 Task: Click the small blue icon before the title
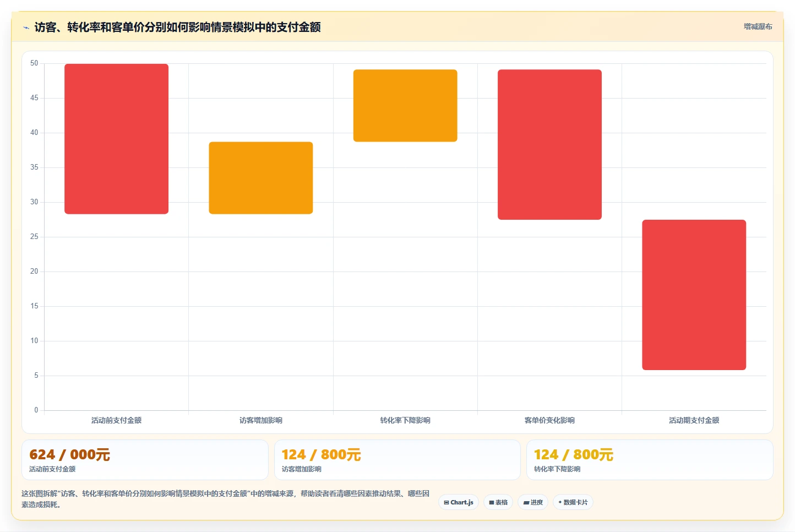26,28
